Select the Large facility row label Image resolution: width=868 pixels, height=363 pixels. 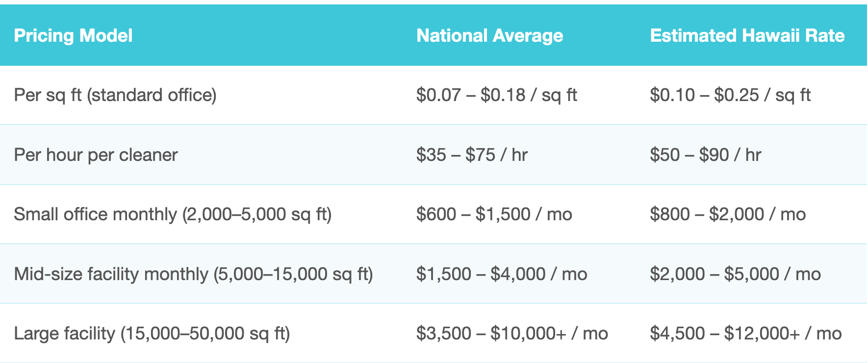(x=152, y=334)
